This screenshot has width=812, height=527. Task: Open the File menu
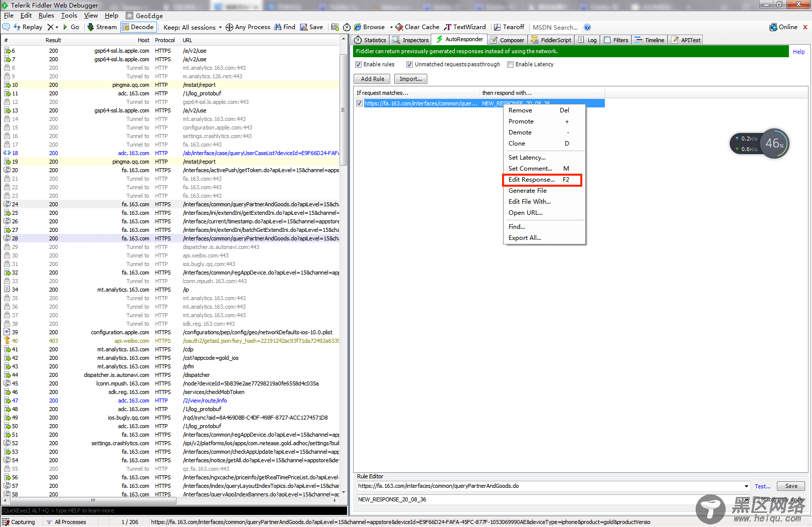[9, 16]
